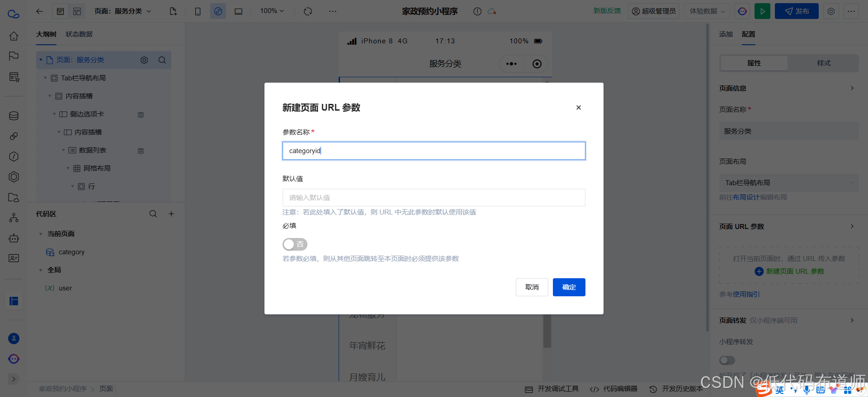Open the home icon in left sidebar
Image resolution: width=868 pixels, height=397 pixels.
click(14, 36)
